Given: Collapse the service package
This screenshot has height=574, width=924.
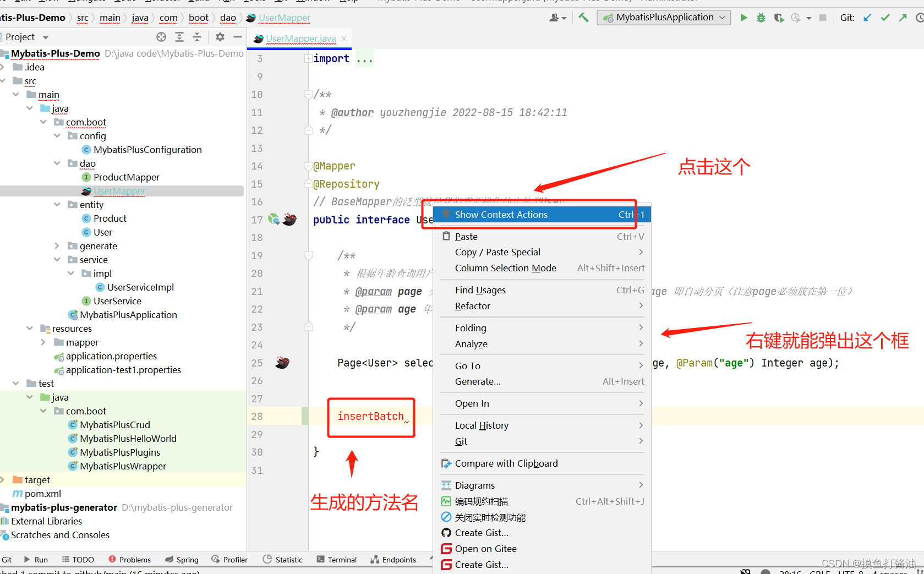Looking at the screenshot, I should click(57, 260).
